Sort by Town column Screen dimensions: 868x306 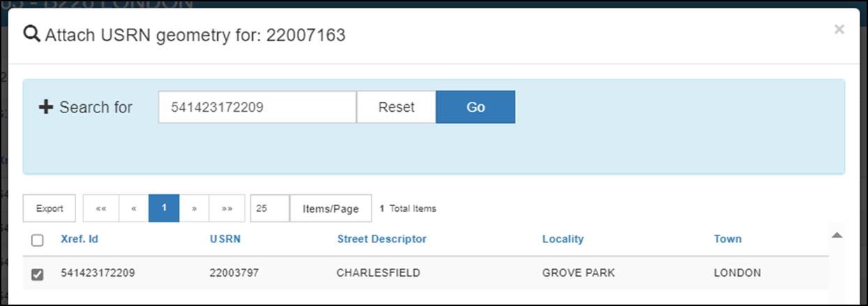pyautogui.click(x=728, y=239)
